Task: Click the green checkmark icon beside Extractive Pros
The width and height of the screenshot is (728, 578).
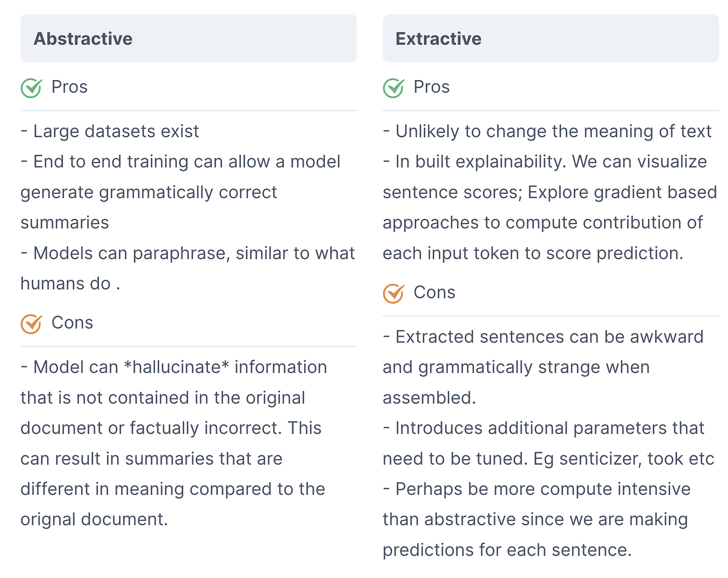Action: pyautogui.click(x=394, y=87)
